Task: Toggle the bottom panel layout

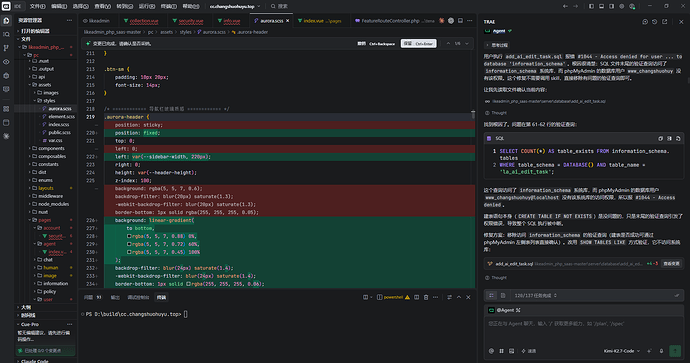Action: pyautogui.click(x=602, y=6)
